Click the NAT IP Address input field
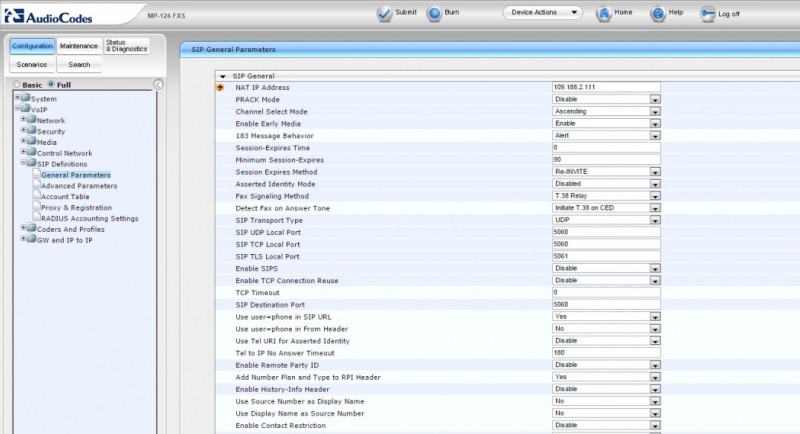 pos(606,87)
